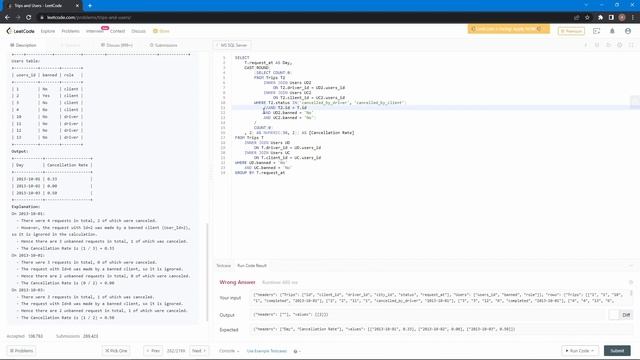Click the editor shortcuts icon beside the gear
The height and width of the screenshot is (360, 640).
608,45
